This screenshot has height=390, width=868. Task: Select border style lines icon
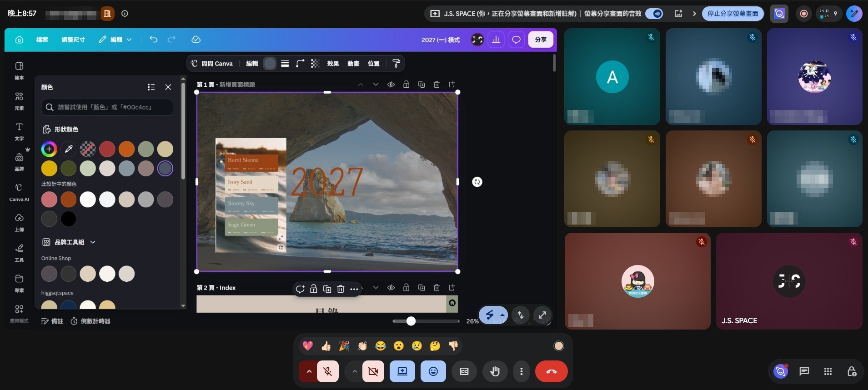coord(285,64)
